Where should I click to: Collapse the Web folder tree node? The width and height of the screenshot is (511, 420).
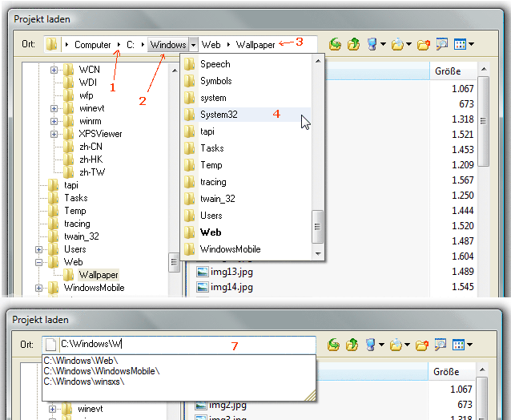[38, 262]
